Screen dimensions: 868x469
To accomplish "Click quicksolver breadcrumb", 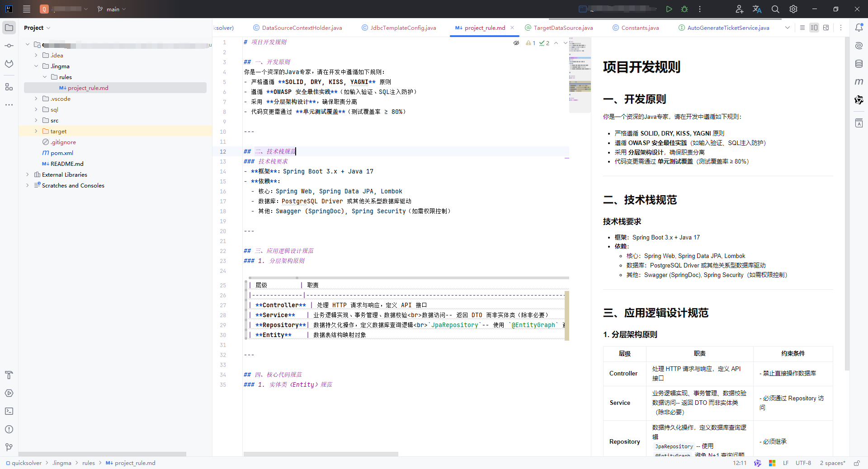I will click(x=24, y=463).
